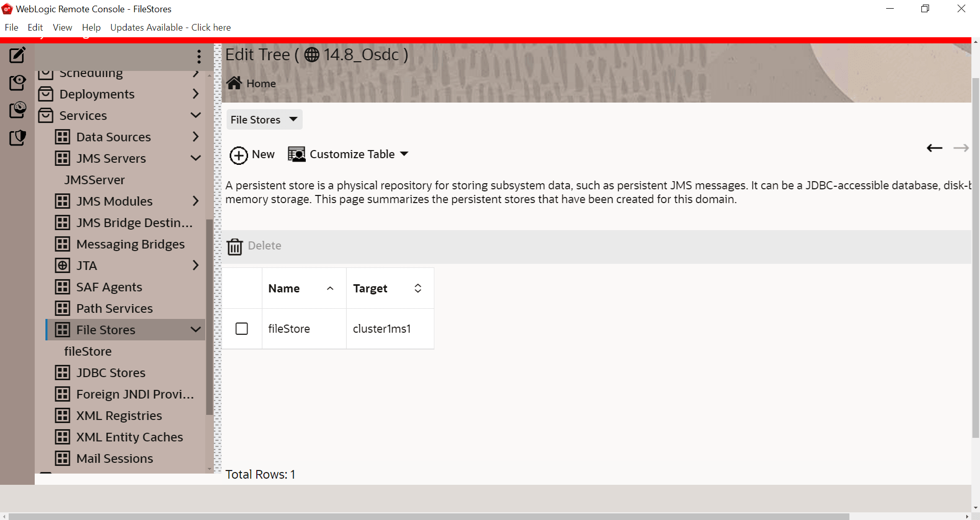
Task: Click Updates Available - Click here
Action: [x=170, y=28]
